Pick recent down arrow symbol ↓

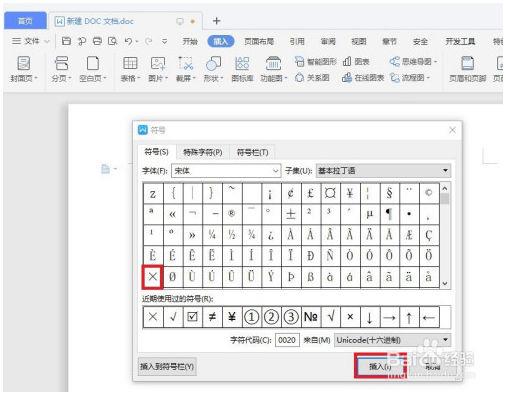370,317
